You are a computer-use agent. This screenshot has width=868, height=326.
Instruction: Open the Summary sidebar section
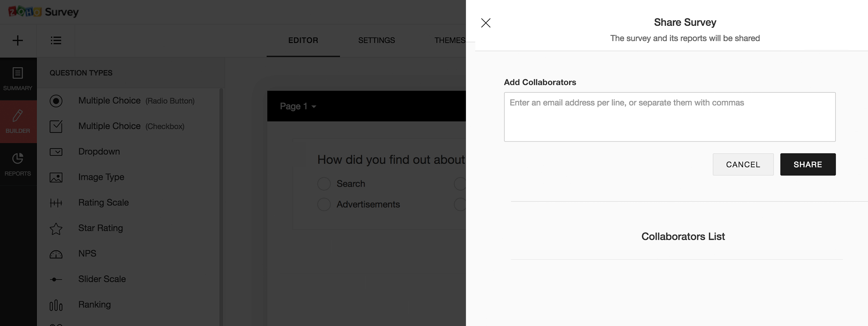coord(18,79)
